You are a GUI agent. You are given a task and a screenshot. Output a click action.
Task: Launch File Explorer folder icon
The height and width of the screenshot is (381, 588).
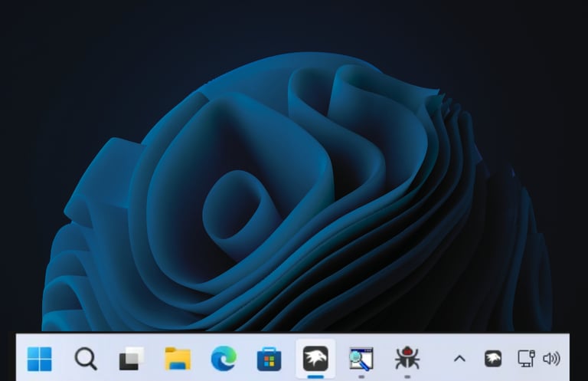click(178, 359)
